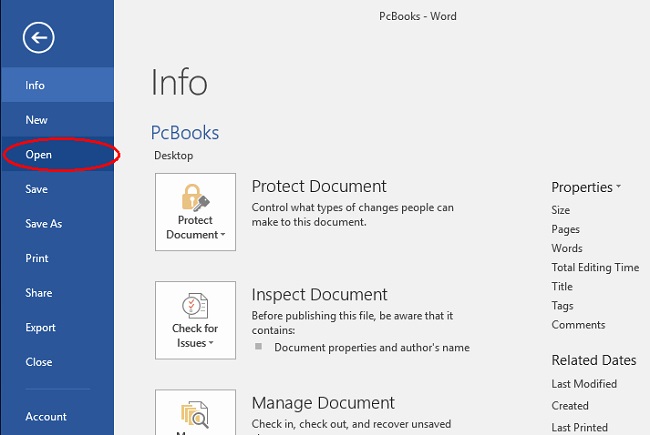650x435 pixels.
Task: Click the Protect Document heading
Action: [x=319, y=187]
